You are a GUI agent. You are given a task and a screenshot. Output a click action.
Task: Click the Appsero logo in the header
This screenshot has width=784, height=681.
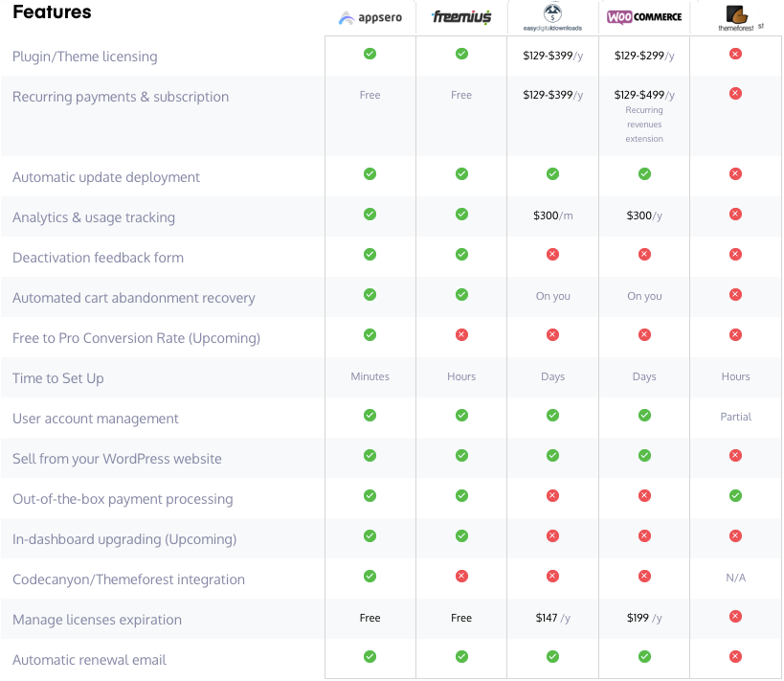pos(370,17)
